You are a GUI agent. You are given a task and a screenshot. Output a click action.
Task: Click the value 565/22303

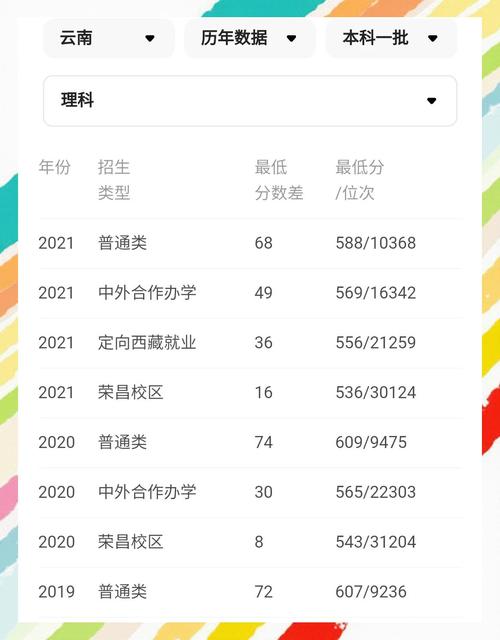point(376,492)
